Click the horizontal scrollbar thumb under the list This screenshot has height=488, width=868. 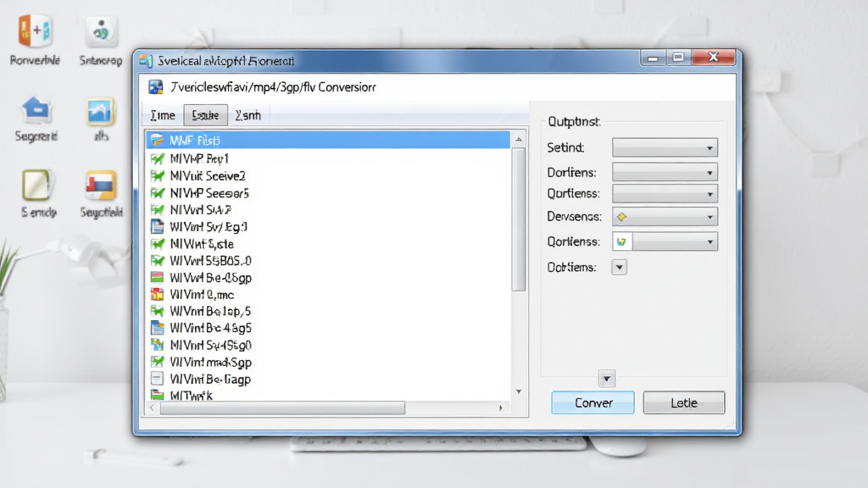(282, 408)
